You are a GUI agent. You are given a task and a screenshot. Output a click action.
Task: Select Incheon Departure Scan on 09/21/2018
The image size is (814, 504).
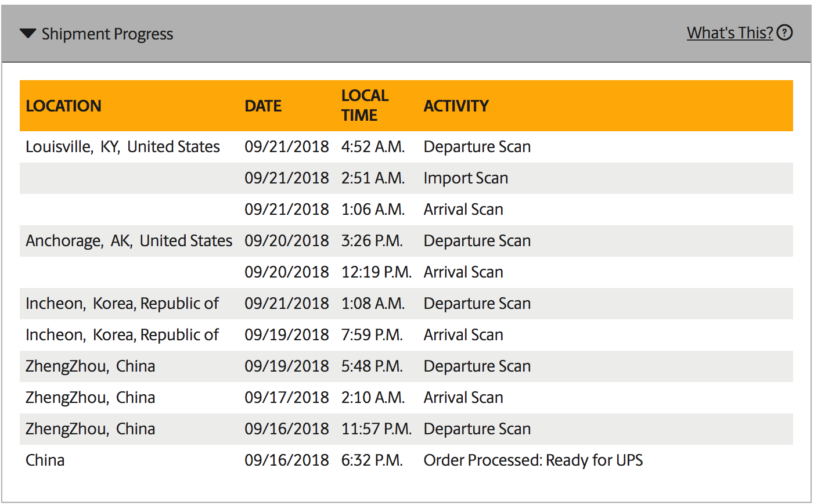(x=477, y=304)
